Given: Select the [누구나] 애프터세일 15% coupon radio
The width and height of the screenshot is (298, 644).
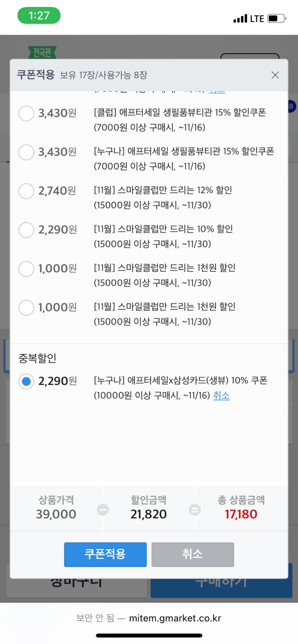Looking at the screenshot, I should pos(26,152).
